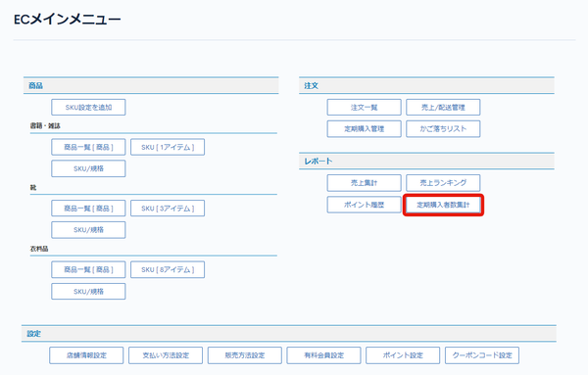Open ポイント設定
The image size is (588, 375).
coord(403,355)
